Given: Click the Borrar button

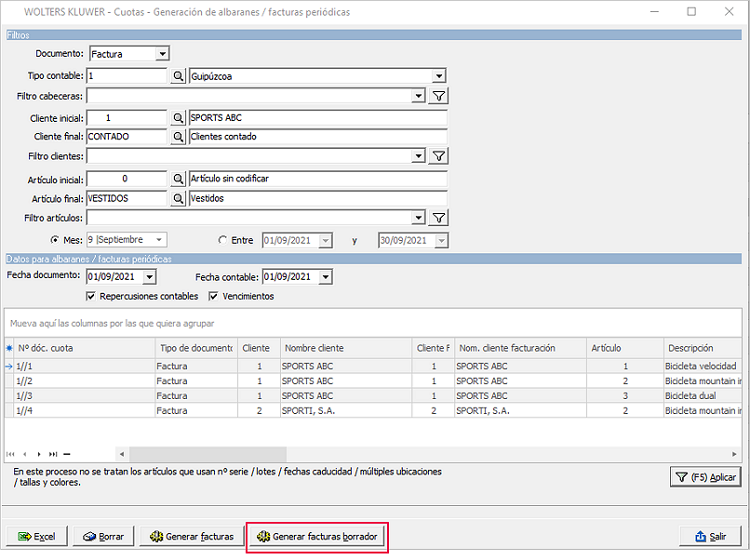Looking at the screenshot, I should point(104,537).
